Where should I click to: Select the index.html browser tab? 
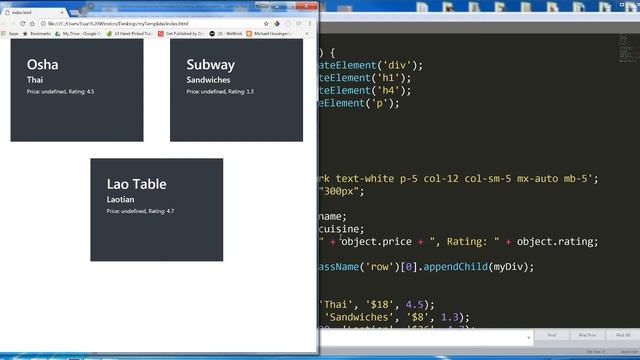(x=35, y=13)
